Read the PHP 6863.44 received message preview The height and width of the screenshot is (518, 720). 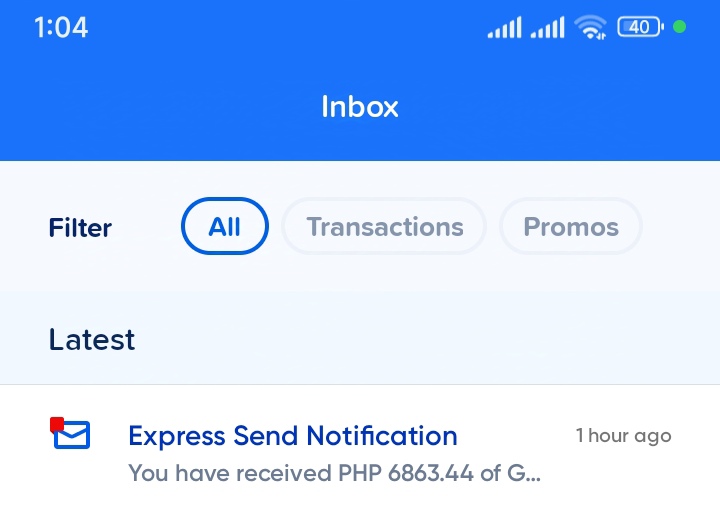[334, 472]
